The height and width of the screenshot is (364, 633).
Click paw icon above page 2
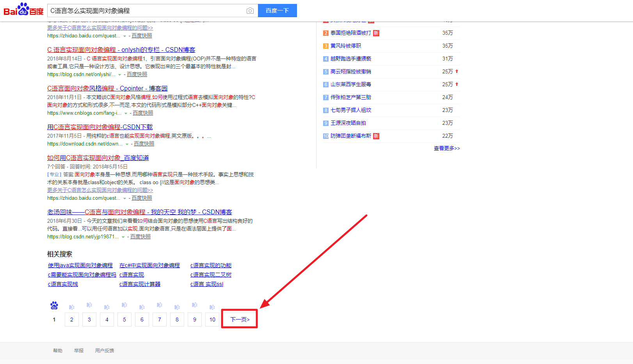(x=72, y=307)
